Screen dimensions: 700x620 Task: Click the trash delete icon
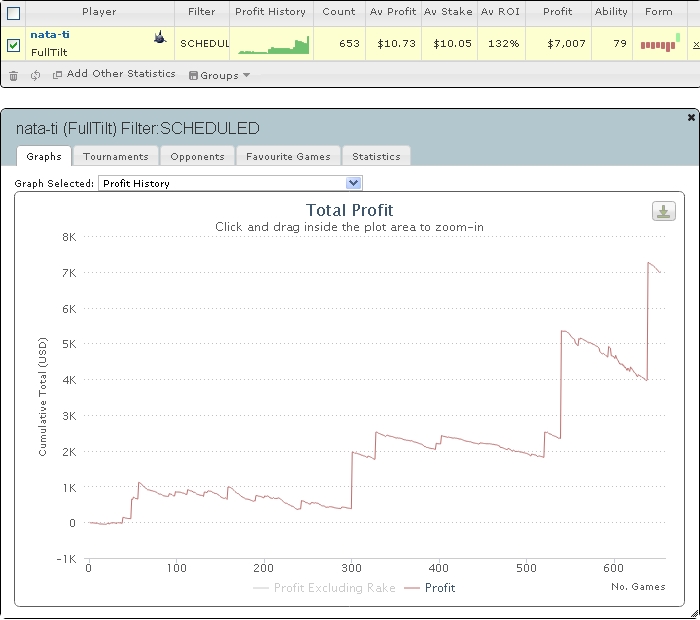(x=13, y=76)
